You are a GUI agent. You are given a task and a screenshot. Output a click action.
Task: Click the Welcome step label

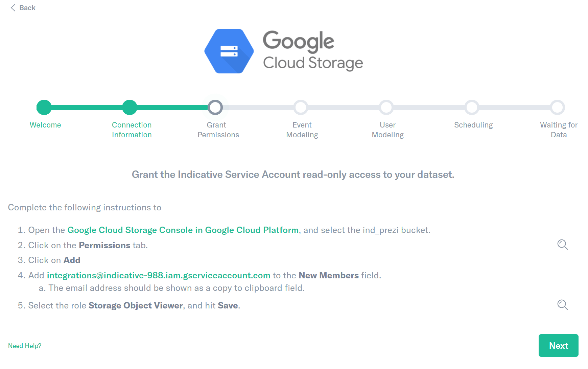tap(45, 125)
